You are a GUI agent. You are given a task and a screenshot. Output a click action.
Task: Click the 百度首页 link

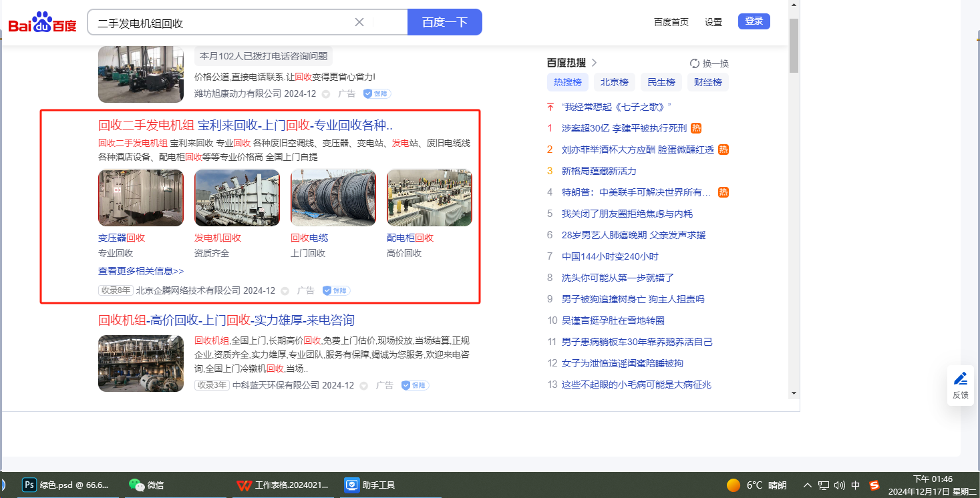671,22
